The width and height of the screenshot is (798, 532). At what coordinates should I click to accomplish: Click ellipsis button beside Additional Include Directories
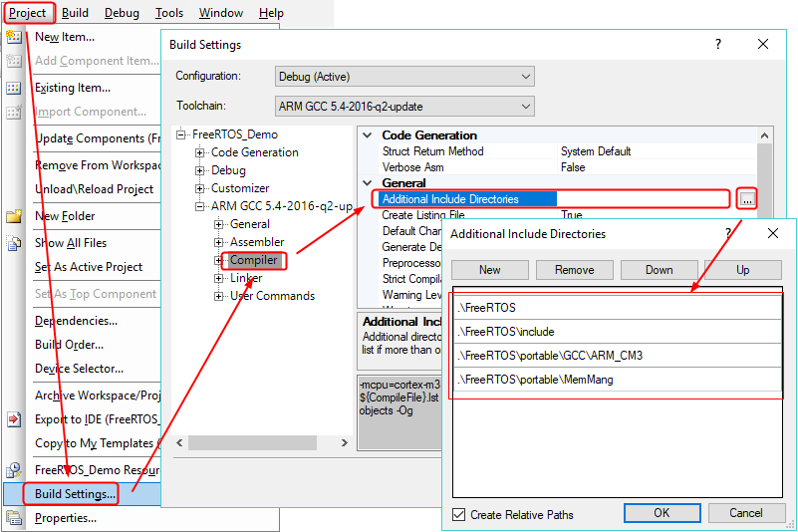[x=747, y=199]
